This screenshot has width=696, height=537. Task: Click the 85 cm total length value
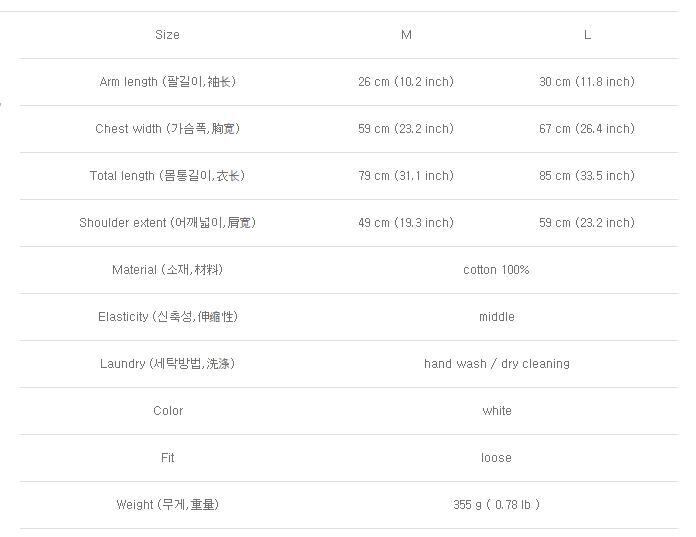[x=586, y=176]
